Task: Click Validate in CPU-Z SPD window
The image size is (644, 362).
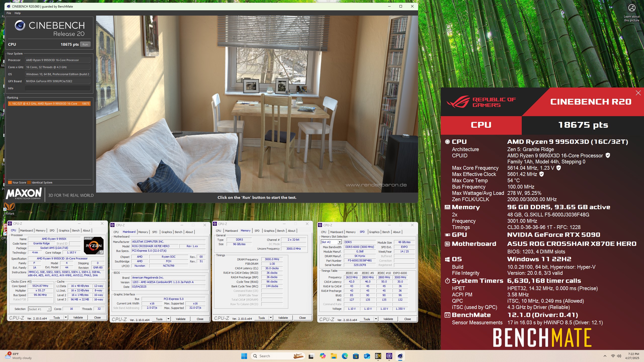Action: pos(388,319)
